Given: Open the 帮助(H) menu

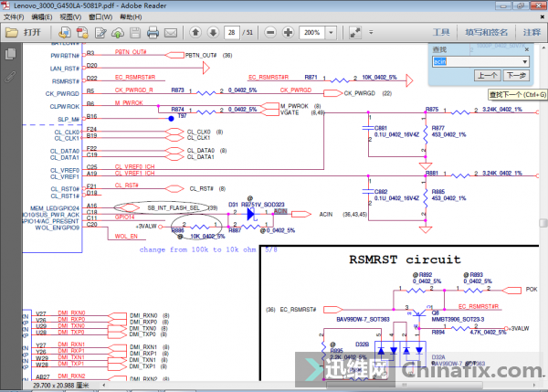Looking at the screenshot, I should click(x=131, y=16).
